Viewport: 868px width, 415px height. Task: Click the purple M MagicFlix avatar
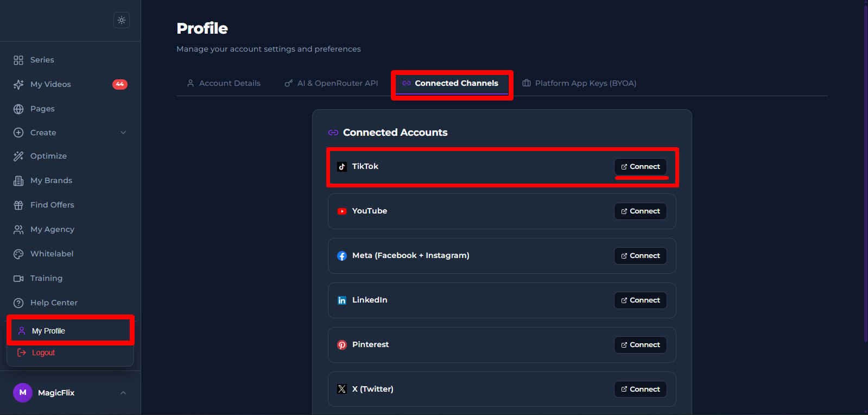23,392
